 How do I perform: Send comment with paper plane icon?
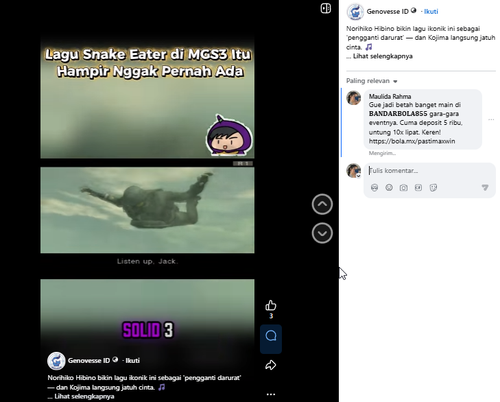tap(485, 188)
